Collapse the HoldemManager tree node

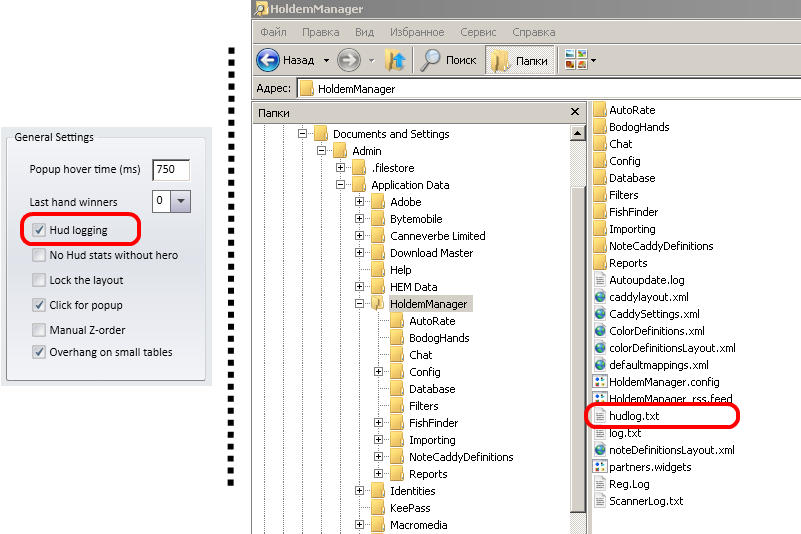click(360, 304)
